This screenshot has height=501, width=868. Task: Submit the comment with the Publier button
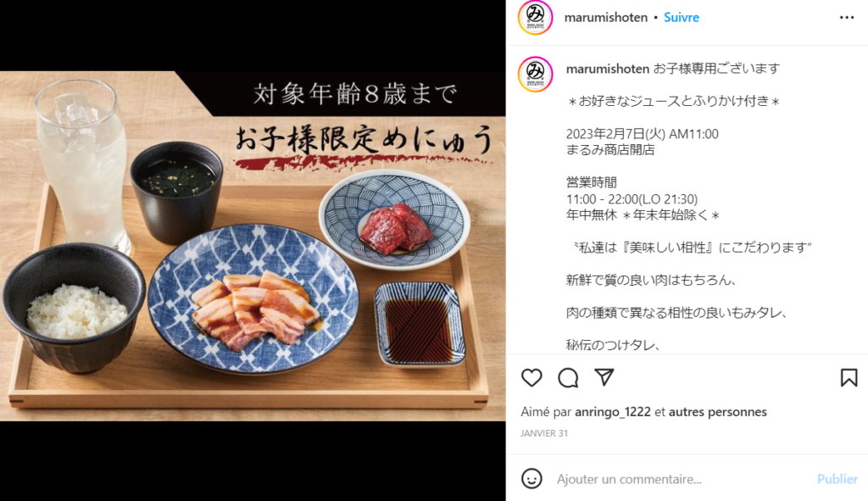click(x=837, y=479)
